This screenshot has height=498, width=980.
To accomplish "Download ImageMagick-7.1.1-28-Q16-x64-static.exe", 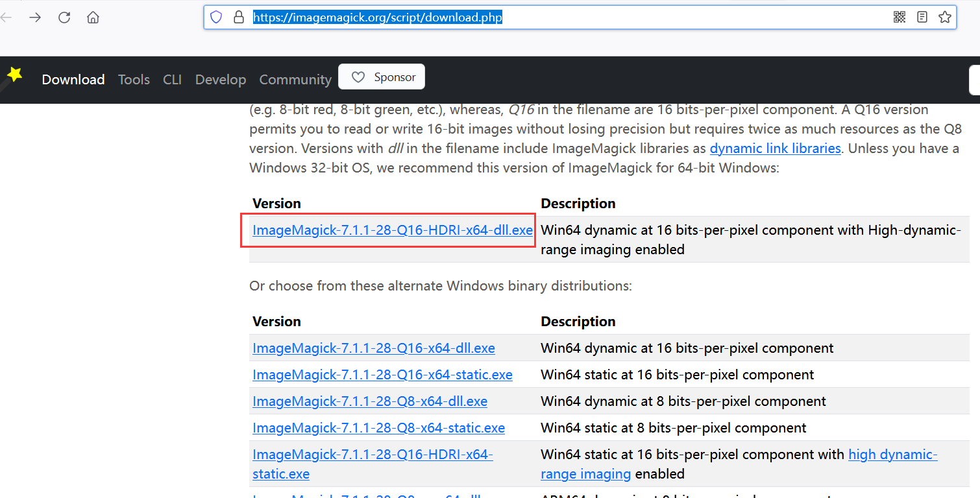I will pos(382,375).
